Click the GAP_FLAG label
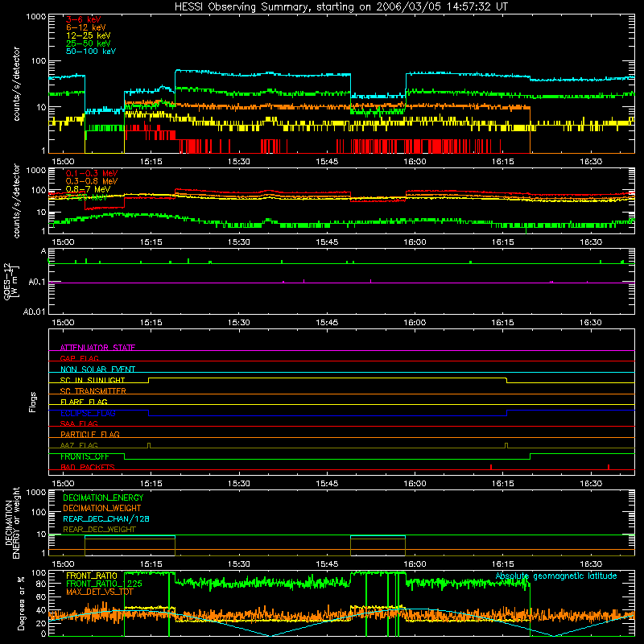Screen dimensions: 644x644 pyautogui.click(x=79, y=358)
